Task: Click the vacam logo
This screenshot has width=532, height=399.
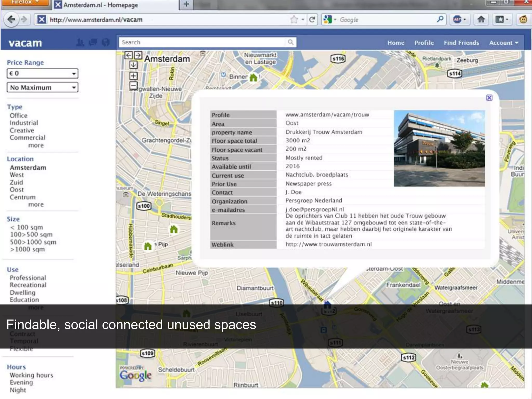Action: tap(25, 43)
